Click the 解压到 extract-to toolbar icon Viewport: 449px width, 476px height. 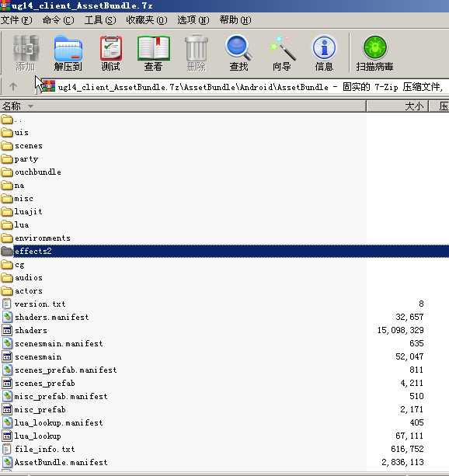point(68,53)
